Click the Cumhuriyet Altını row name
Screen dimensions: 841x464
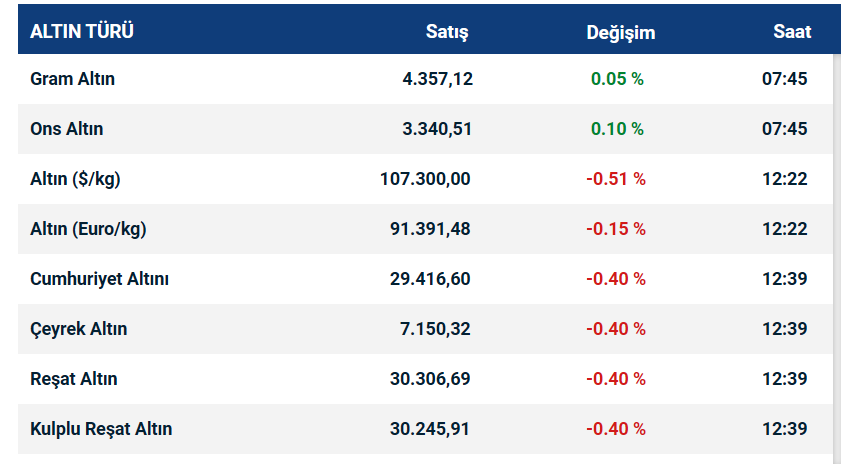click(100, 279)
